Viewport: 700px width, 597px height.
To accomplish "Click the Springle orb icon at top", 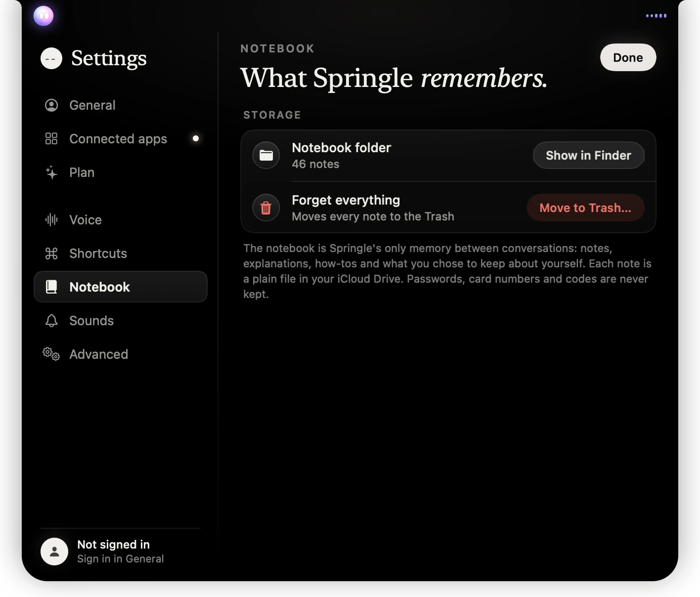I will click(44, 16).
